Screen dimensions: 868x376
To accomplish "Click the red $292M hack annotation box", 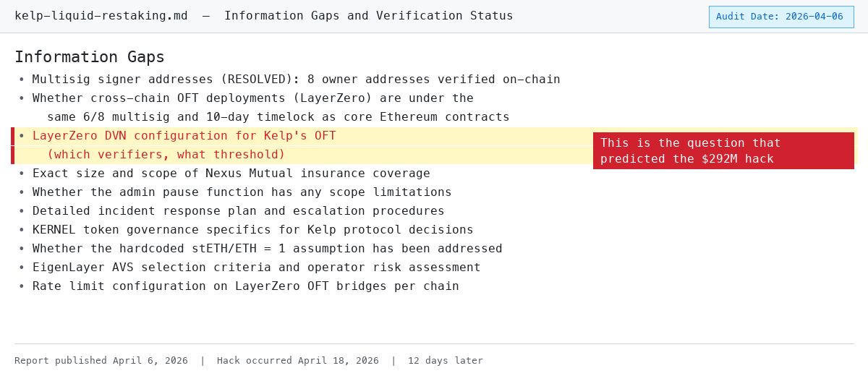I will coord(723,151).
